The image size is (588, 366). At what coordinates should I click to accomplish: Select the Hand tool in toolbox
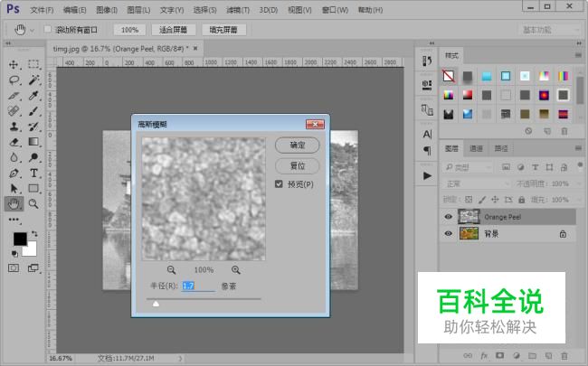(x=14, y=204)
